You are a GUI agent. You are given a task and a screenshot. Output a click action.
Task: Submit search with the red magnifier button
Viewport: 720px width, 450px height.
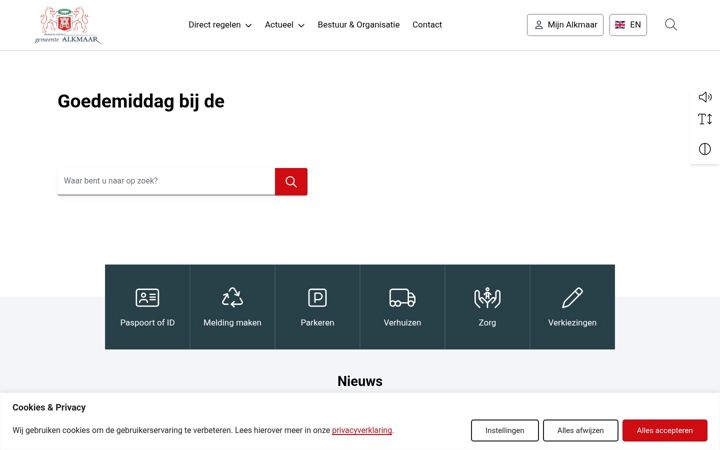click(291, 181)
